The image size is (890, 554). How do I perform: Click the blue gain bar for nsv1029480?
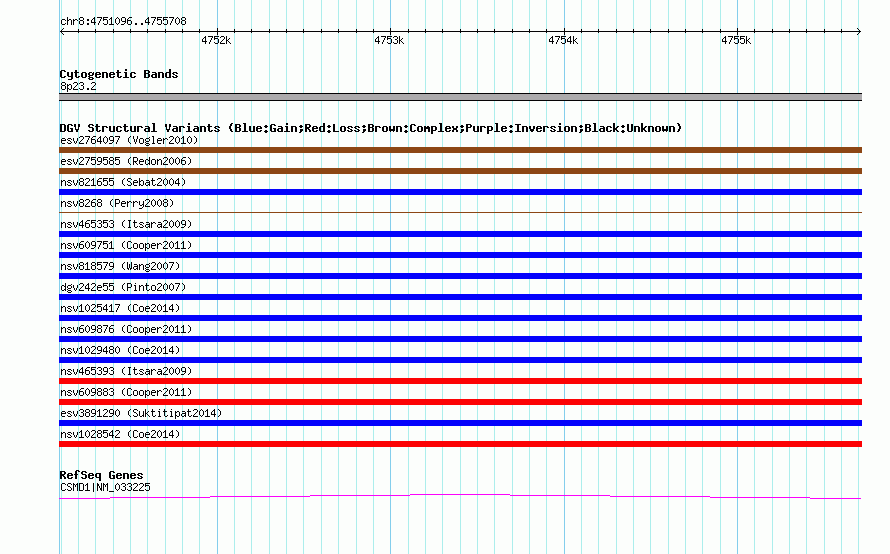pyautogui.click(x=460, y=360)
